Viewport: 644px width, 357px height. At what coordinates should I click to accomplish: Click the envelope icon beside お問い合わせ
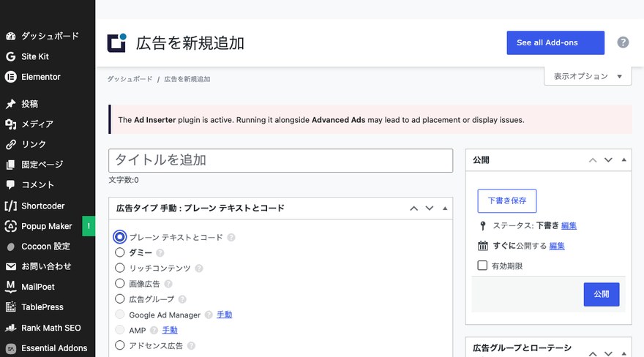11,267
